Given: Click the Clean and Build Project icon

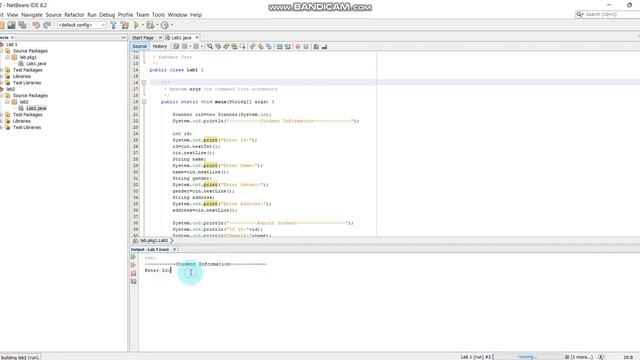Looking at the screenshot, I should point(125,25).
